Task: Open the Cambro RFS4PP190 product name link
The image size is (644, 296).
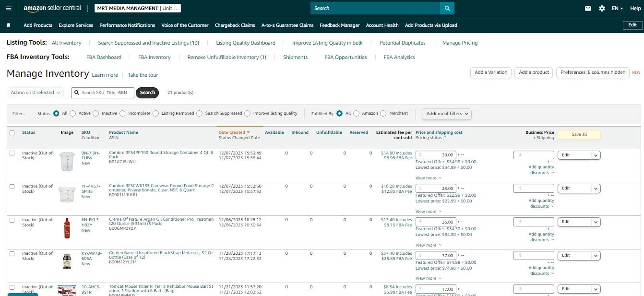Action: (x=161, y=155)
